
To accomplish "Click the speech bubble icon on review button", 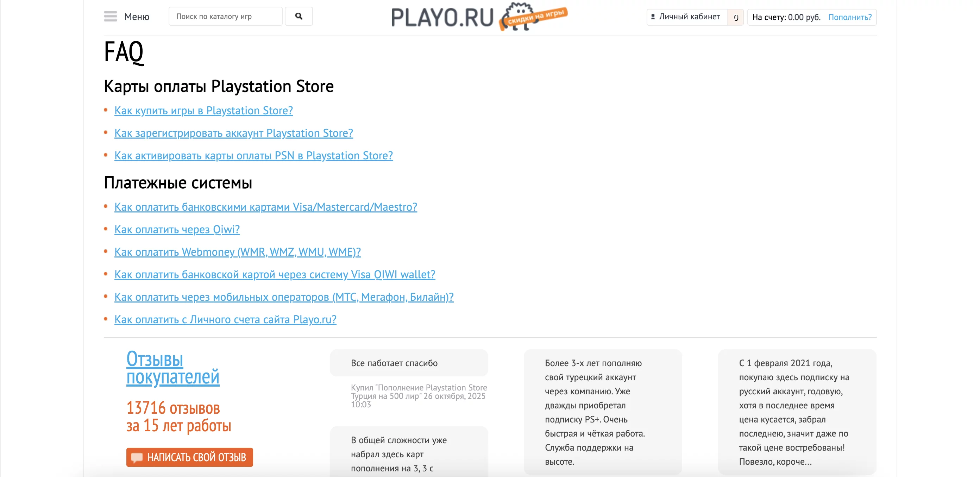I will pyautogui.click(x=137, y=457).
